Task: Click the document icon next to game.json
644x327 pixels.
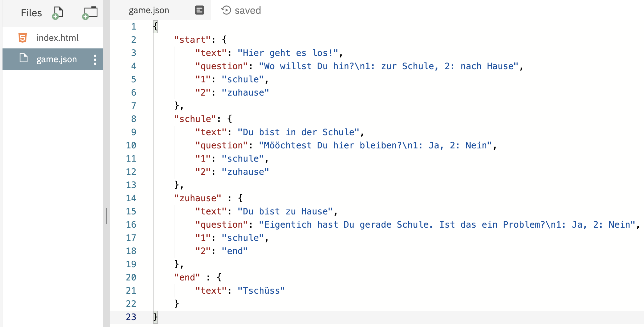Action: [23, 59]
